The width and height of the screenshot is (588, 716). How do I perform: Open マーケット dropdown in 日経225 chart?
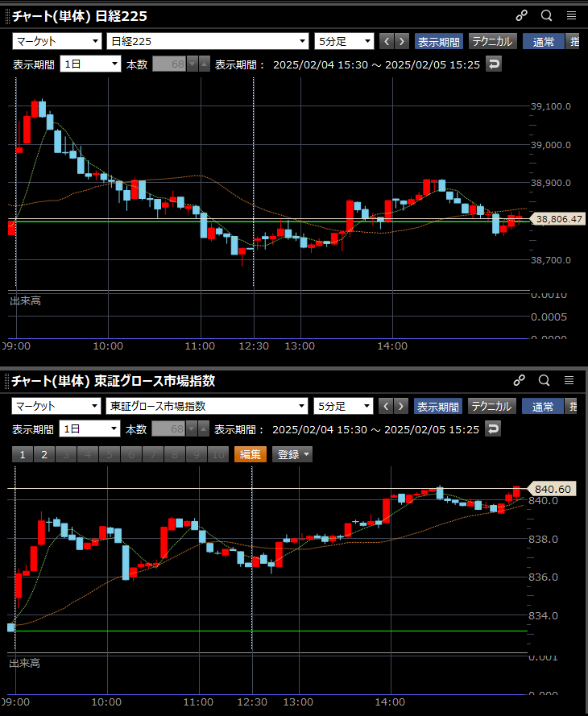point(56,41)
